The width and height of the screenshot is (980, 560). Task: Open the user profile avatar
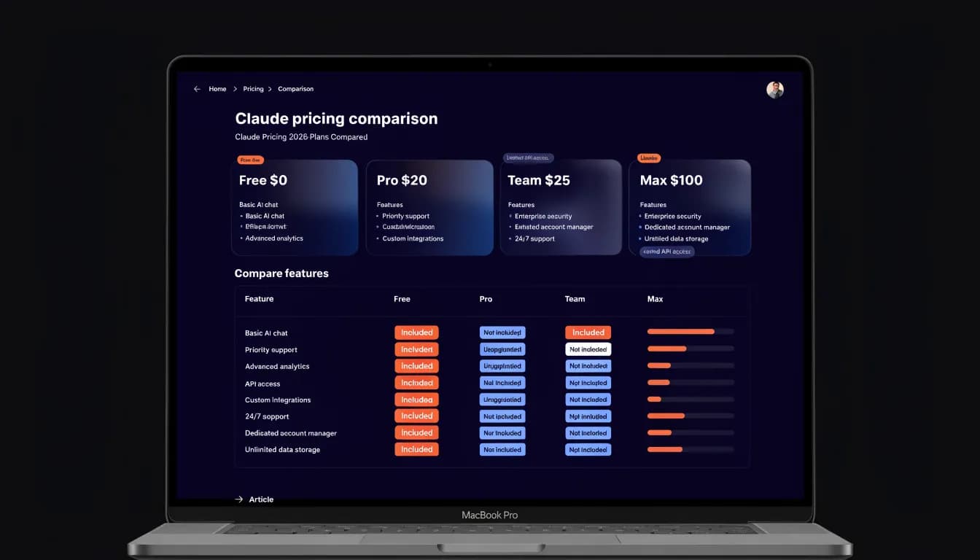[775, 90]
